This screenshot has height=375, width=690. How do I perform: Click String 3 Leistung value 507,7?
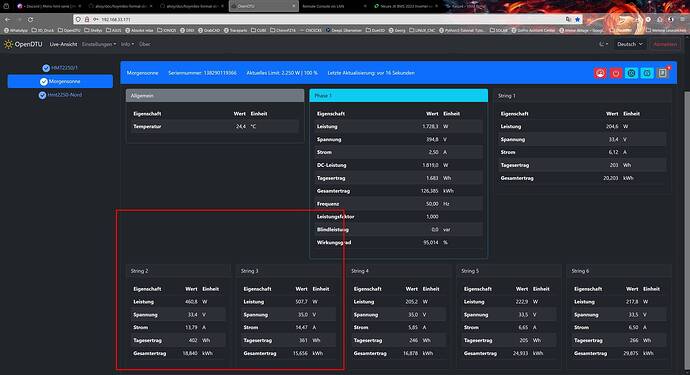tap(301, 302)
